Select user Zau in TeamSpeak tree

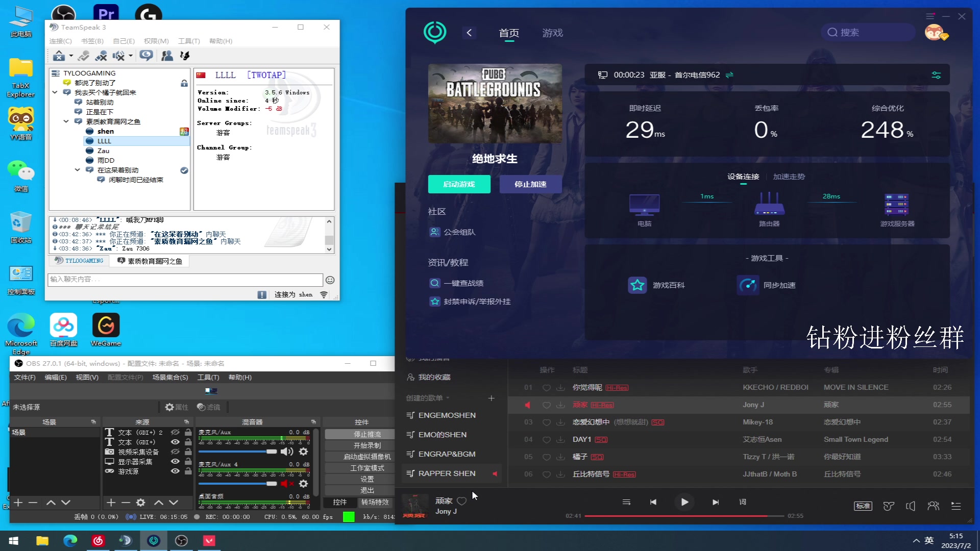coord(103,151)
